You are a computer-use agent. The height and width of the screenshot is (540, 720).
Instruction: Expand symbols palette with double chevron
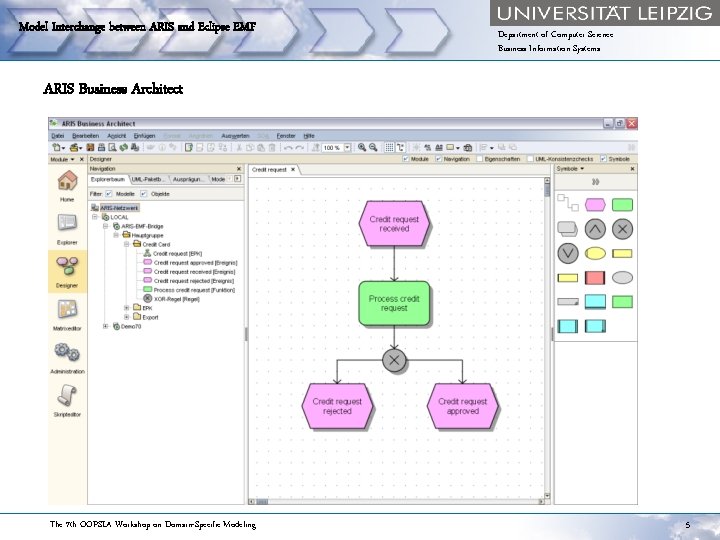(x=596, y=182)
